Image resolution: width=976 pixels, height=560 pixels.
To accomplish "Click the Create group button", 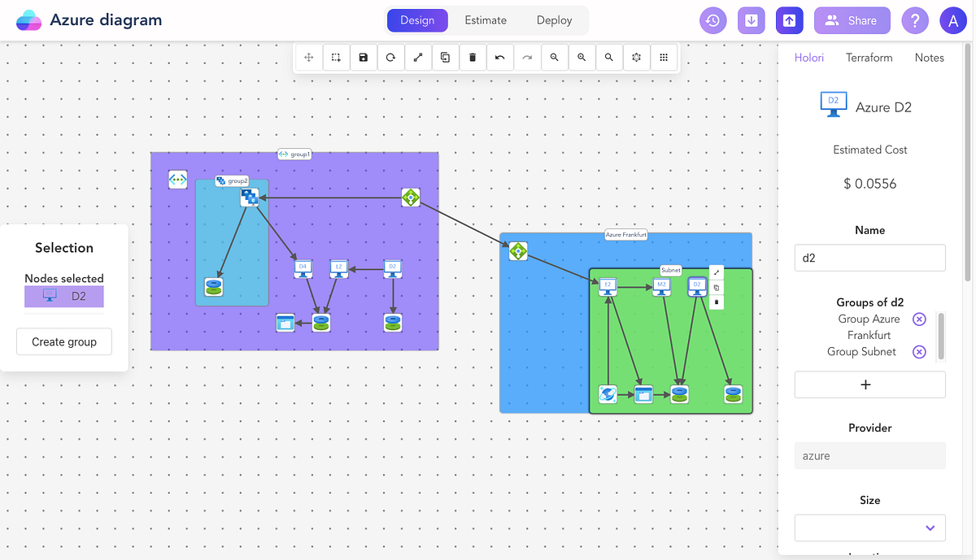I will pos(63,341).
